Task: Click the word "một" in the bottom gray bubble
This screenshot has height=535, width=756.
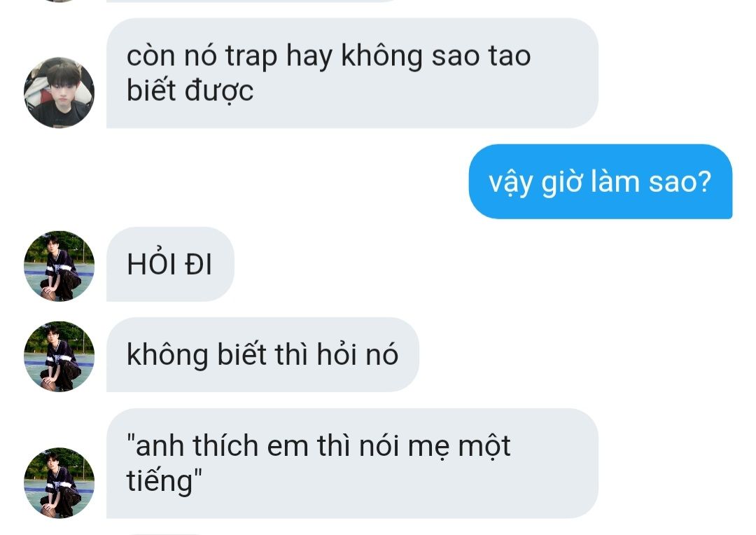Action: [484, 447]
